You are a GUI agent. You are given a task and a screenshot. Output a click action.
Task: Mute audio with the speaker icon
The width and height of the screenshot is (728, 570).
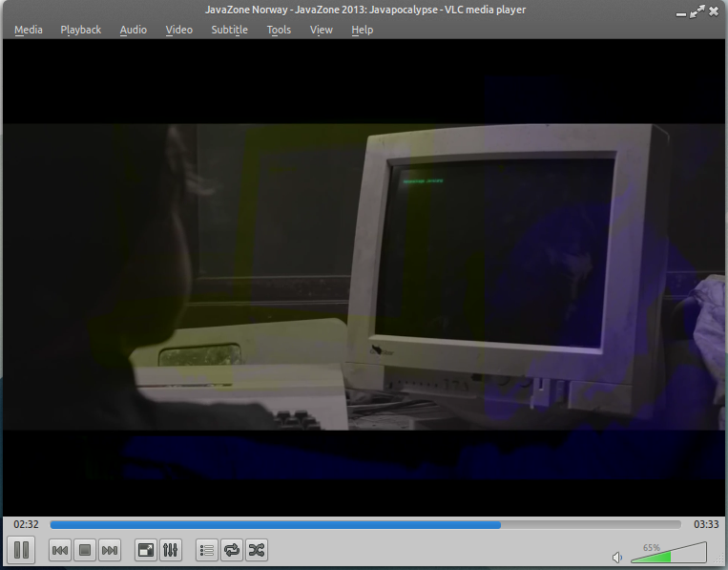pos(617,557)
